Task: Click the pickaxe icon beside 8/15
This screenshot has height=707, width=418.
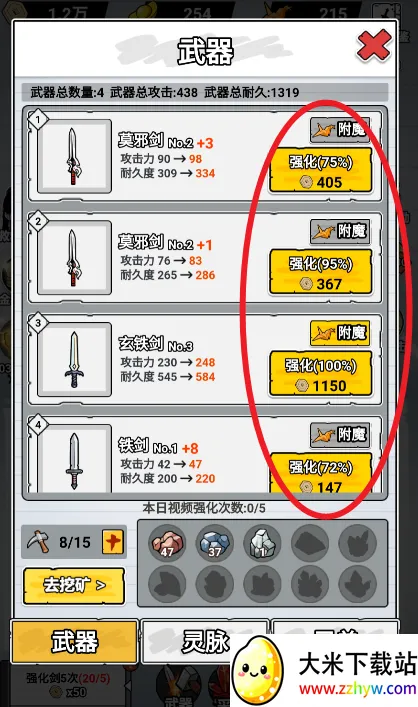Action: (39, 541)
